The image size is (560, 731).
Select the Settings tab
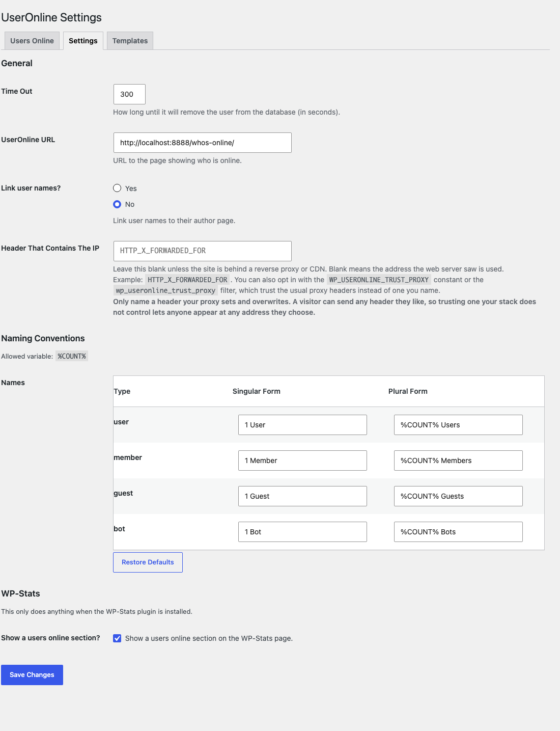83,41
